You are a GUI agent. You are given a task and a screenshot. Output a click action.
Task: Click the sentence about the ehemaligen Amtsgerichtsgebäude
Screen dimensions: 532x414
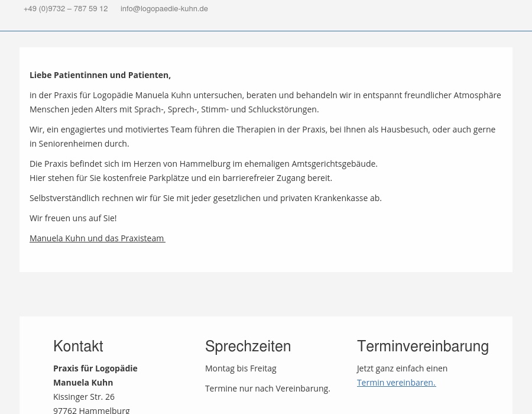coord(203,163)
